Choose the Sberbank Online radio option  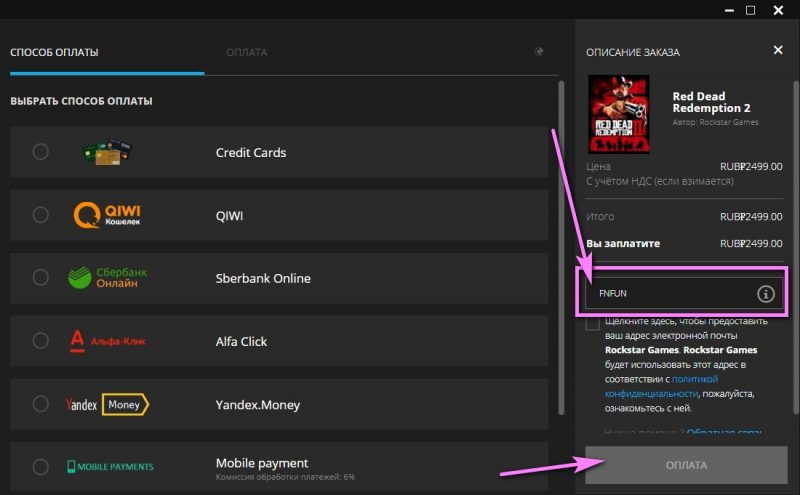tap(40, 278)
